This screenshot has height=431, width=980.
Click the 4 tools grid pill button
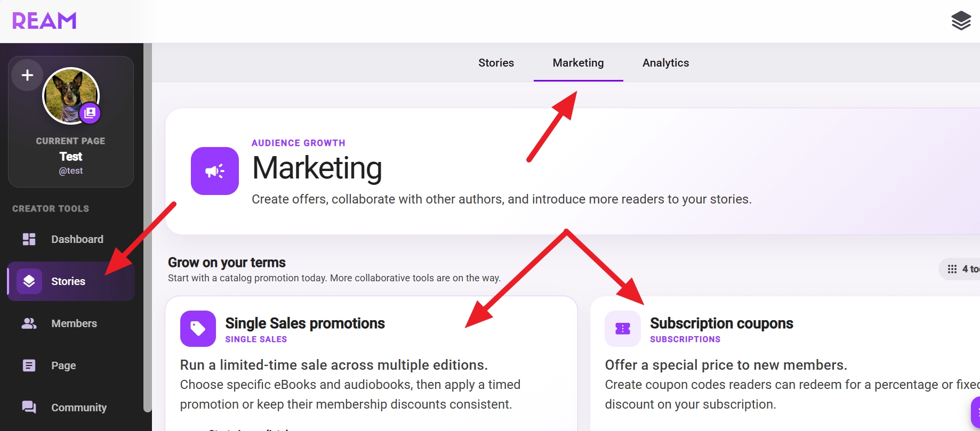tap(960, 269)
